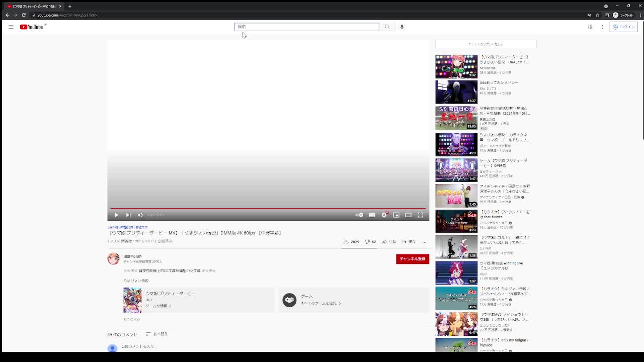Toggle autoplay switch in player
This screenshot has height=362, width=644.
pos(359,215)
